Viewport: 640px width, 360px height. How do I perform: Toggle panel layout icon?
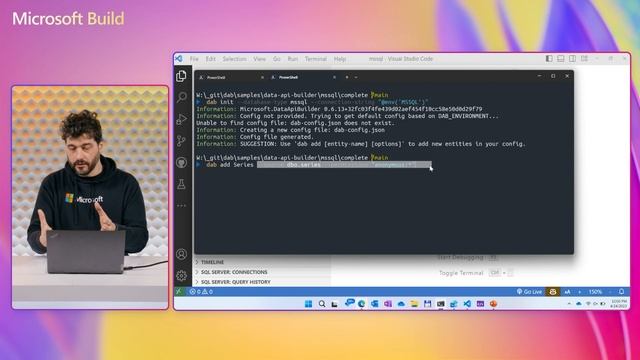[561, 59]
